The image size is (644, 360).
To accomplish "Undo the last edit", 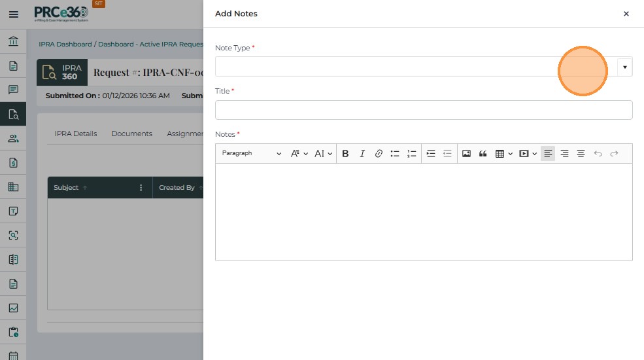I will coord(598,153).
